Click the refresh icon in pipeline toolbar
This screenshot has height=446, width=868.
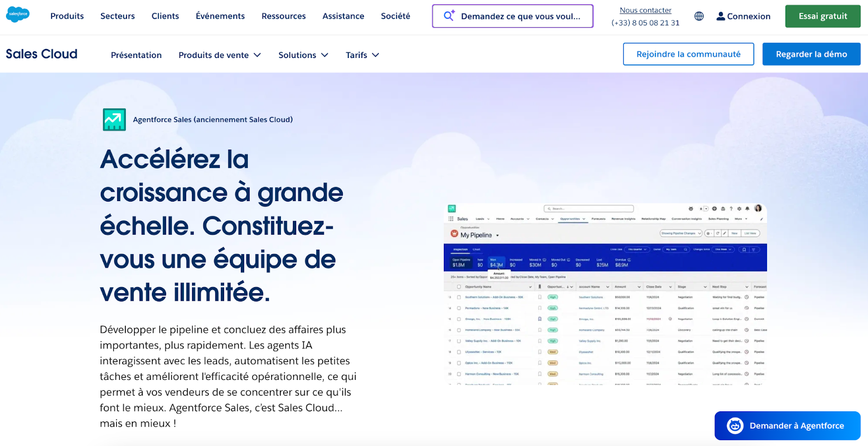[718, 233]
